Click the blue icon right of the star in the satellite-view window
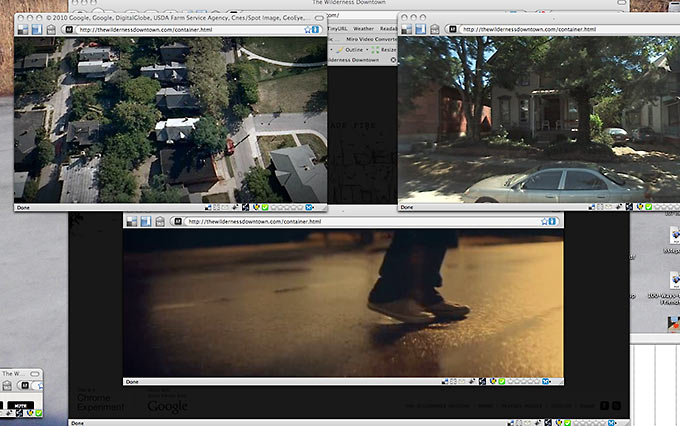The image size is (680, 426). point(316,29)
